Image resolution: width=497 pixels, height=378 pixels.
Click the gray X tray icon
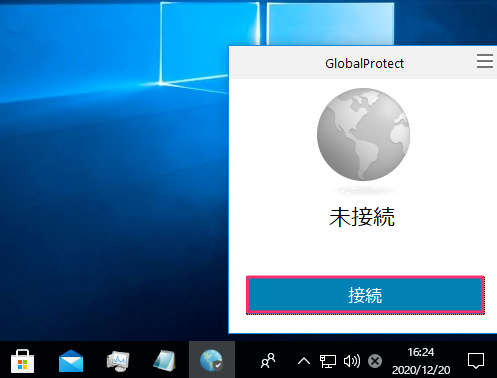[x=375, y=361]
